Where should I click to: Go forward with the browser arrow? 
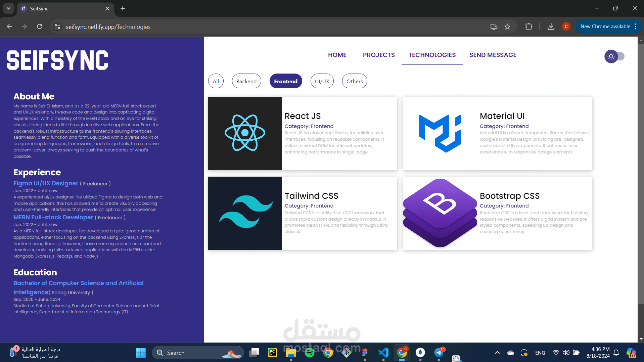point(24,27)
